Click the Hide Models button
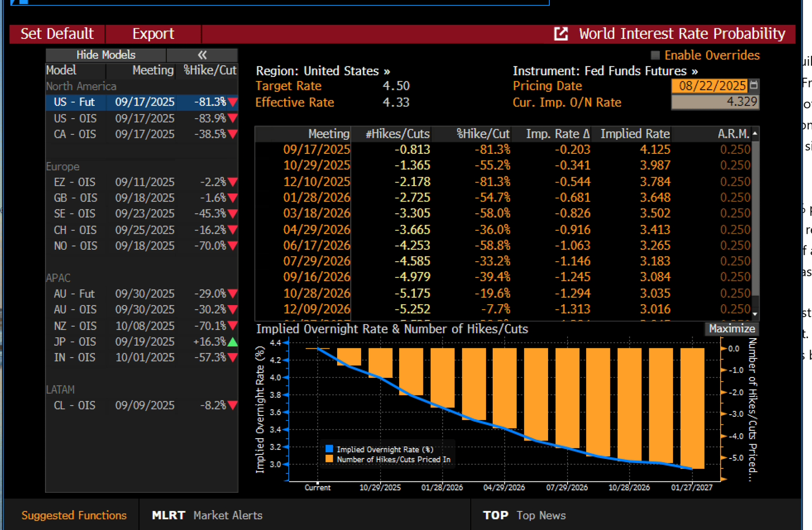Image resolution: width=812 pixels, height=530 pixels. [106, 55]
